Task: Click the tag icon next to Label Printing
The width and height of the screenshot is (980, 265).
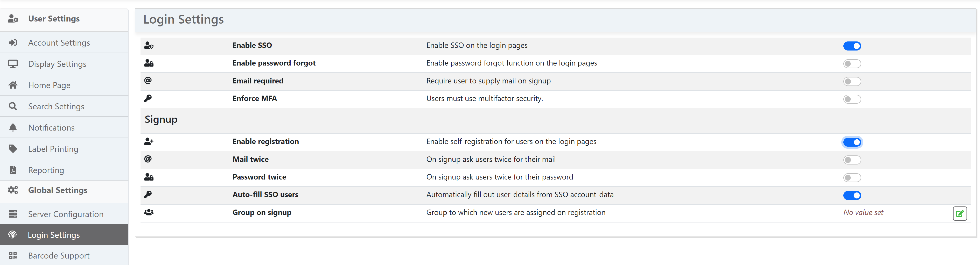Action: point(13,149)
